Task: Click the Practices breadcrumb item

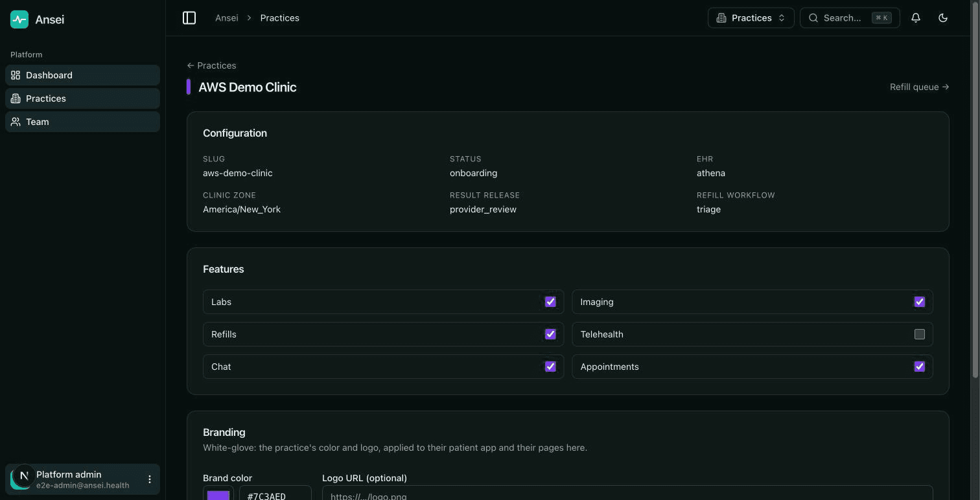Action: click(x=280, y=18)
